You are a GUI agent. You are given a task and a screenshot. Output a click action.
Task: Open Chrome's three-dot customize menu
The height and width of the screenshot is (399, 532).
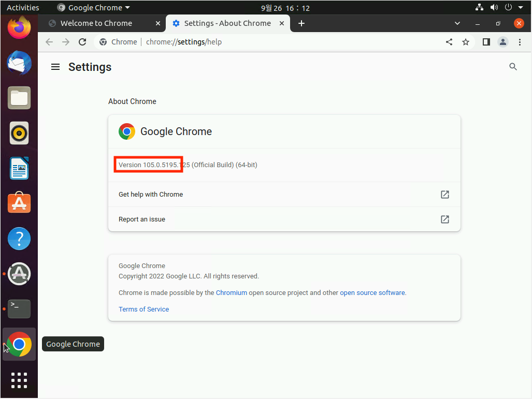520,42
